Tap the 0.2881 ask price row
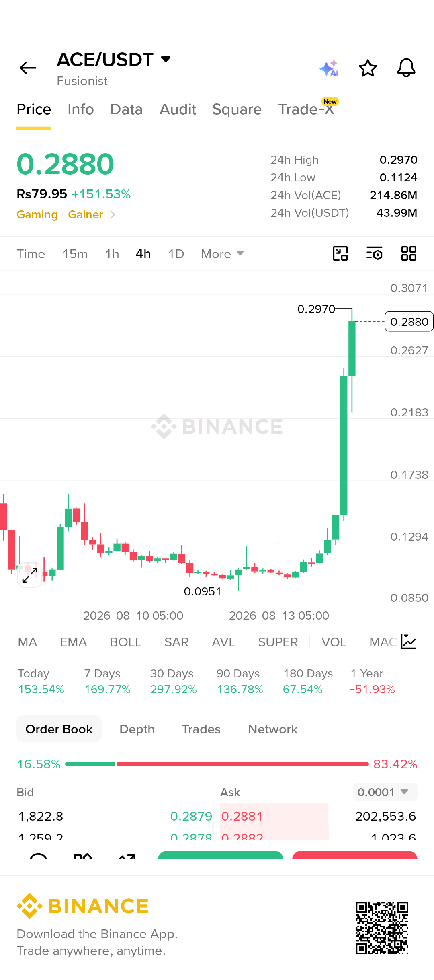434x980 pixels. tap(319, 816)
